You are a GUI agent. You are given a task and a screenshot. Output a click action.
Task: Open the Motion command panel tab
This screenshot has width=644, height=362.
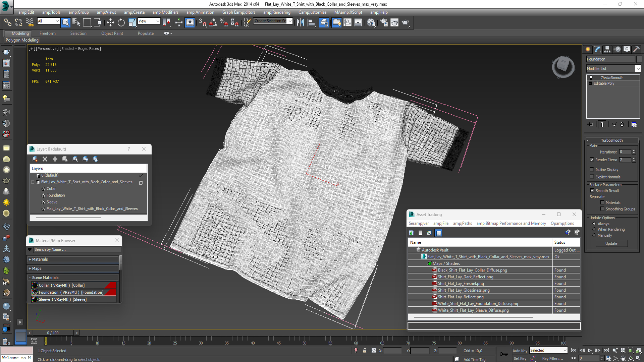tap(618, 49)
